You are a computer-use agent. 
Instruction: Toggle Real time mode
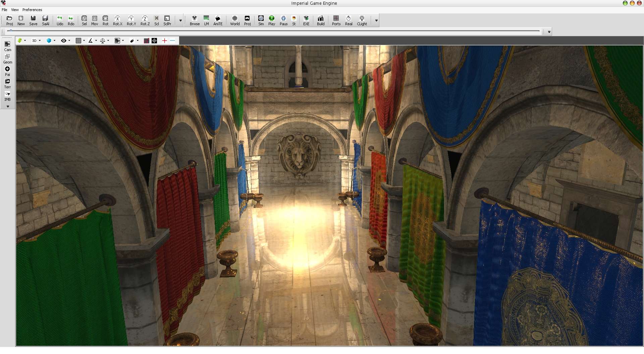[348, 20]
